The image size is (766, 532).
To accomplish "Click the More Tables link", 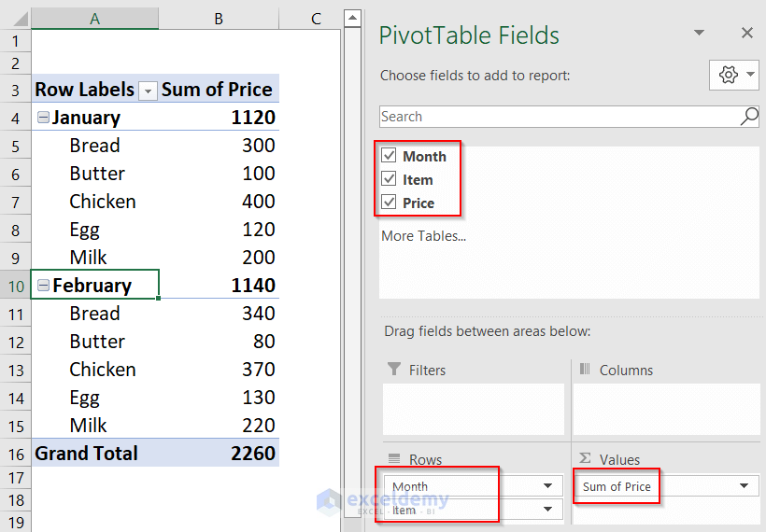I will (x=423, y=236).
